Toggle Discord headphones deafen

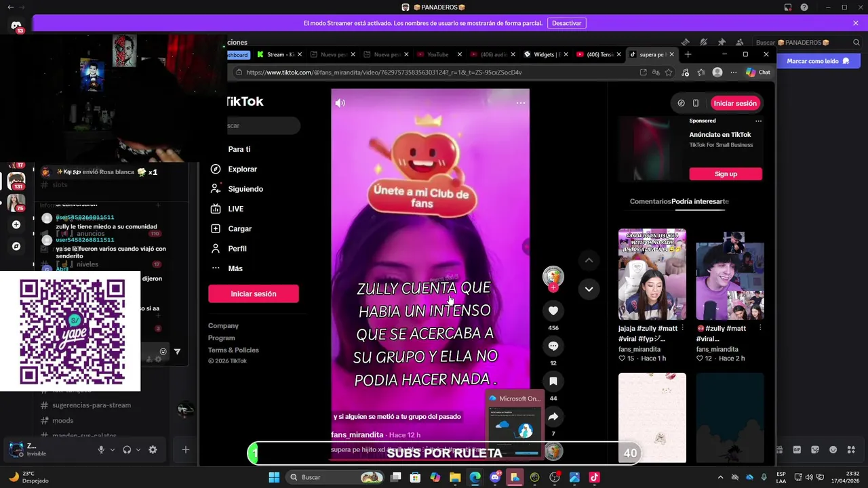point(127,449)
